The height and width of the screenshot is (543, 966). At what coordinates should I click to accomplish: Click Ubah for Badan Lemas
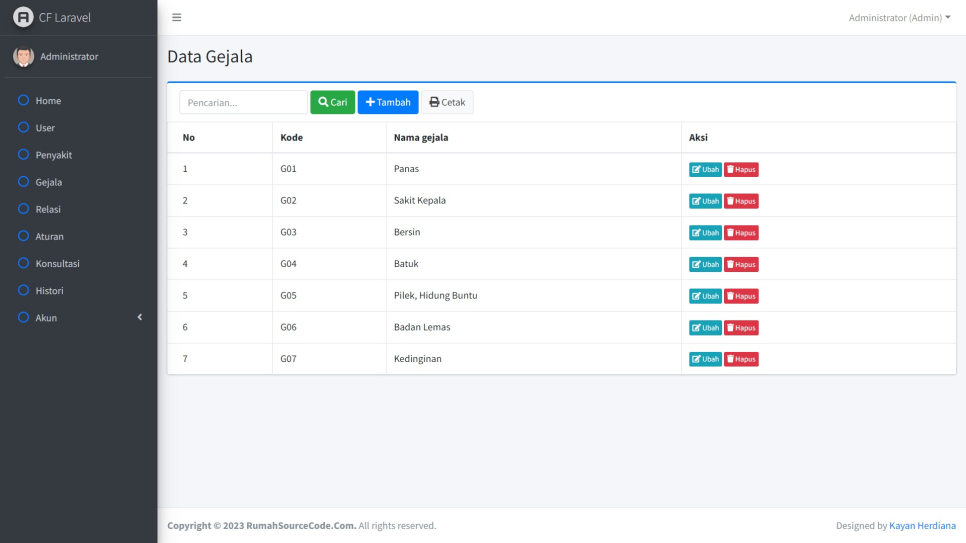[x=705, y=327]
